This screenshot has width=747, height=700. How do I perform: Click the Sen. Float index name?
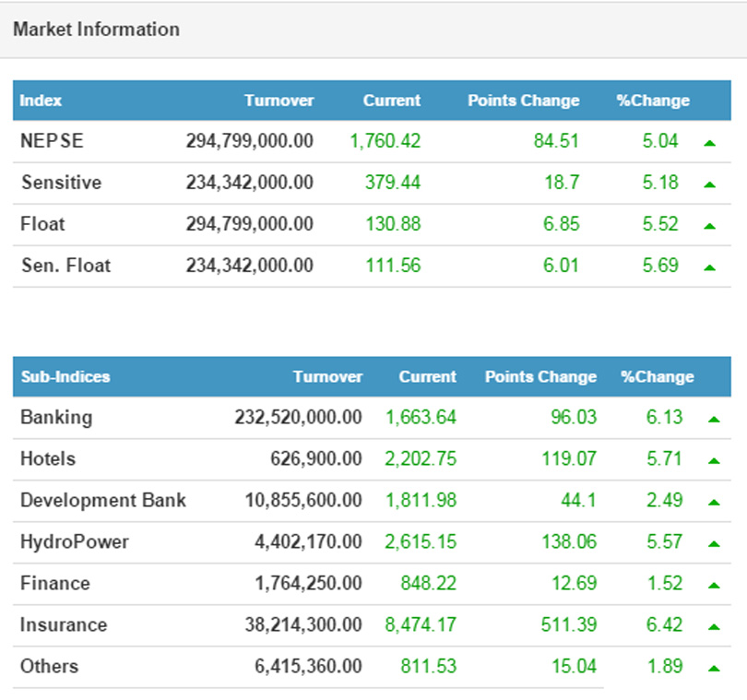click(x=65, y=266)
